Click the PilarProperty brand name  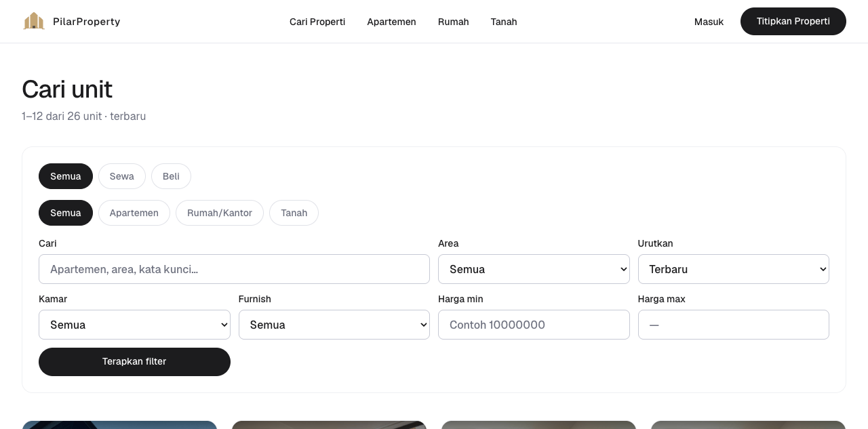click(87, 22)
